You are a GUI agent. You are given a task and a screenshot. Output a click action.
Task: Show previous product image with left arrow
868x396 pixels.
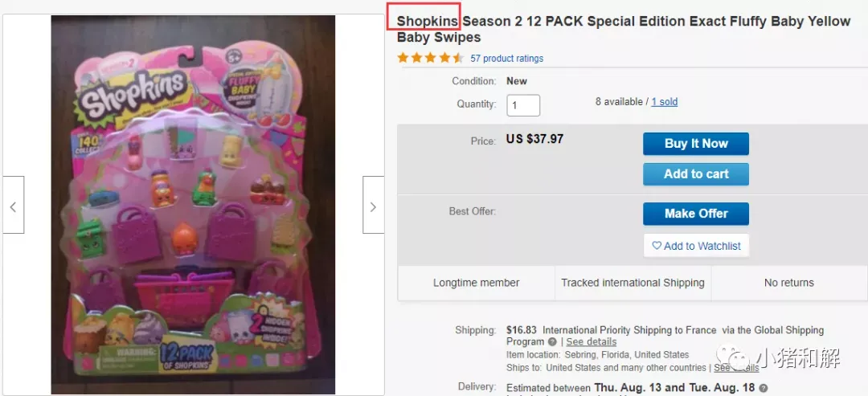pos(14,205)
